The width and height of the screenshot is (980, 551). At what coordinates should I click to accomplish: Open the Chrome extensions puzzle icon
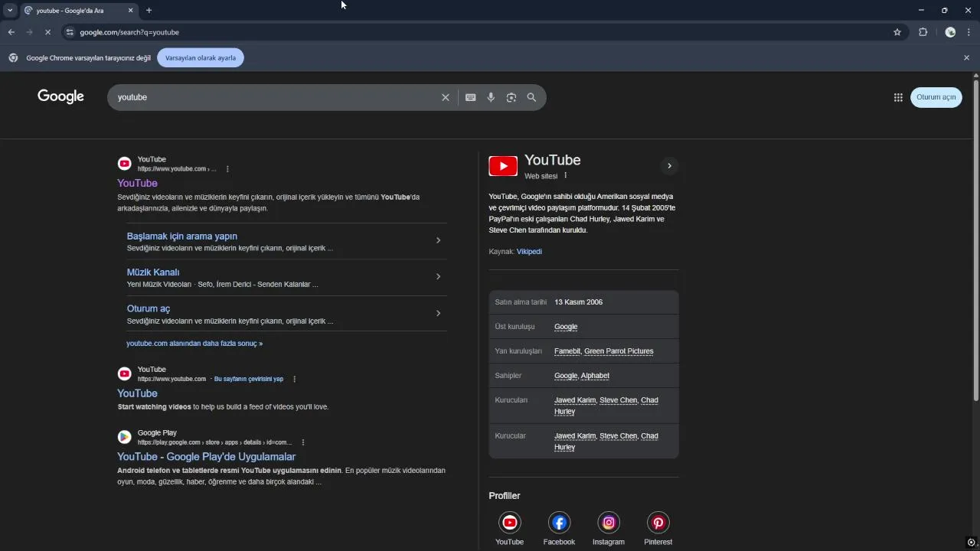(x=923, y=32)
